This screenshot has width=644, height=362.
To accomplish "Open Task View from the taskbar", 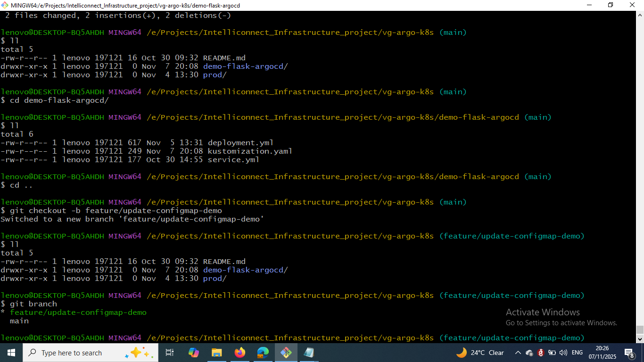I will tap(170, 353).
